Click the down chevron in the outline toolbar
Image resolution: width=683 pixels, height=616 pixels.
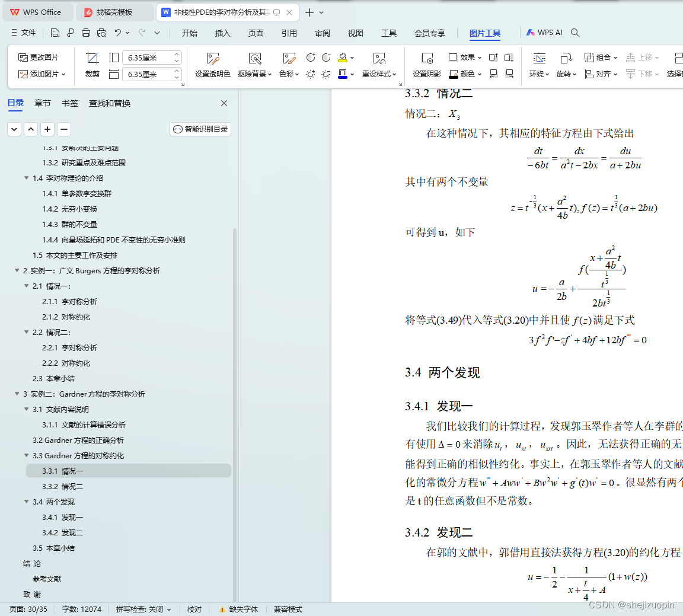click(x=14, y=129)
